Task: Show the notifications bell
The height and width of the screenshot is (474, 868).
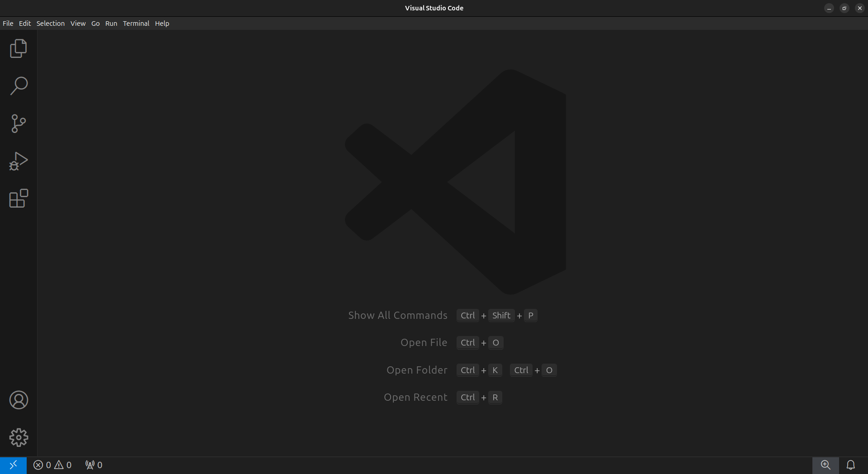Action: [850, 465]
